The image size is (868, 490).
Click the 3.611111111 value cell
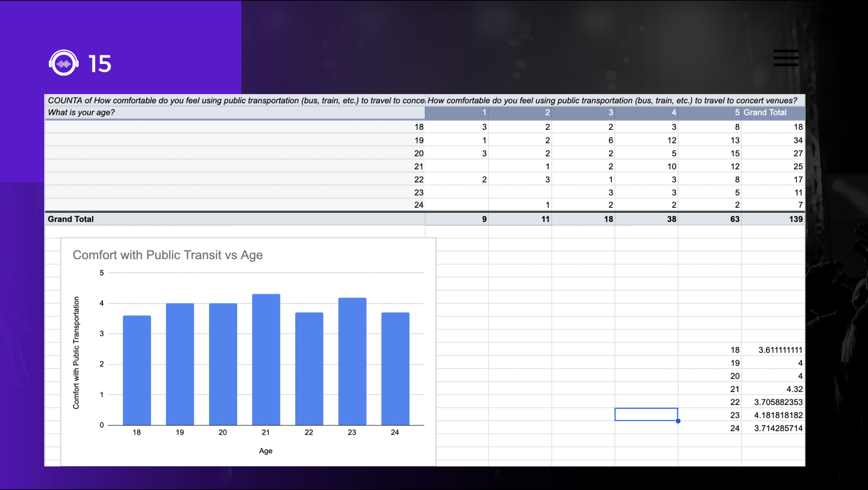[x=780, y=350]
